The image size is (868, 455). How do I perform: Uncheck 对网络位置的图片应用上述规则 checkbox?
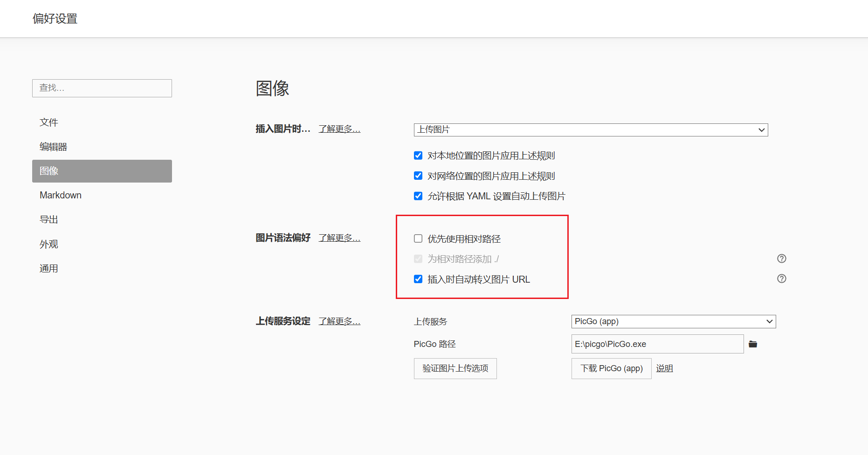click(x=418, y=176)
